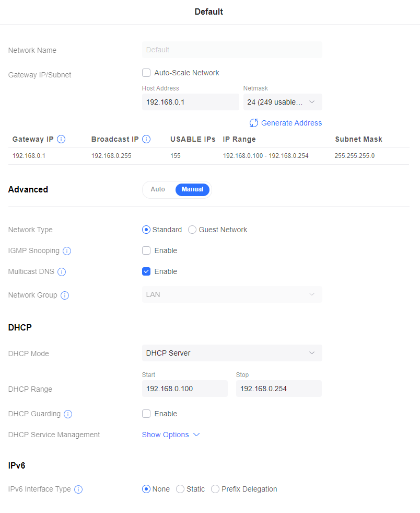420x513 pixels.
Task: Enable the DHCP Guarding checkbox
Action: (146, 414)
